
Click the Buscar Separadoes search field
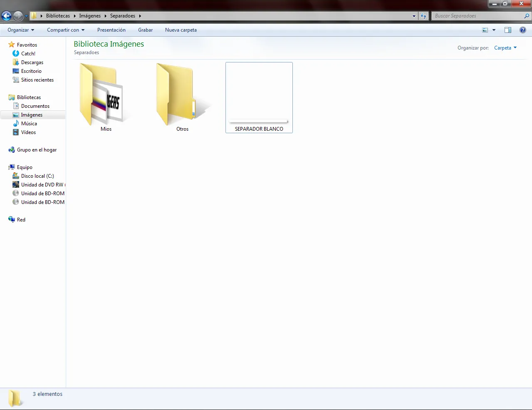tap(478, 16)
